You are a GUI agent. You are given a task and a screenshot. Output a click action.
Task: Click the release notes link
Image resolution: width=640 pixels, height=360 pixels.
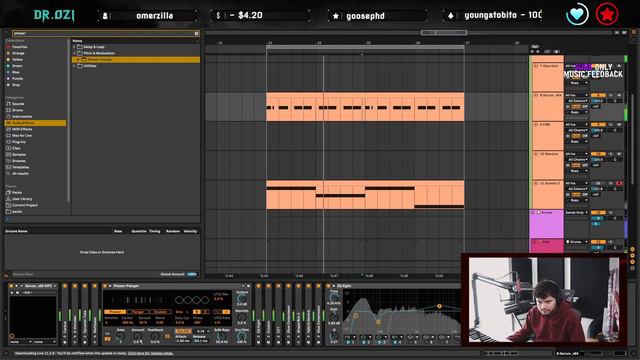[x=151, y=353]
